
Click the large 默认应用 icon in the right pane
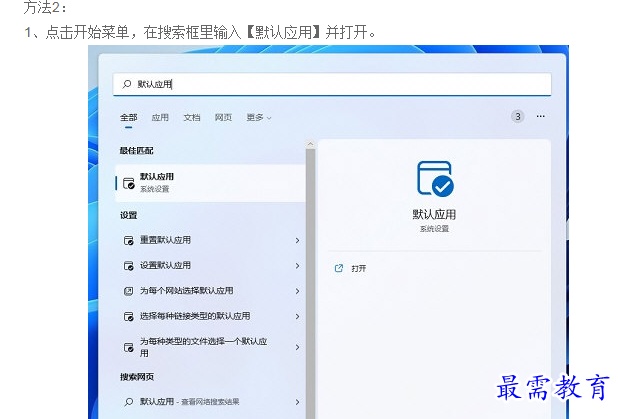point(434,179)
